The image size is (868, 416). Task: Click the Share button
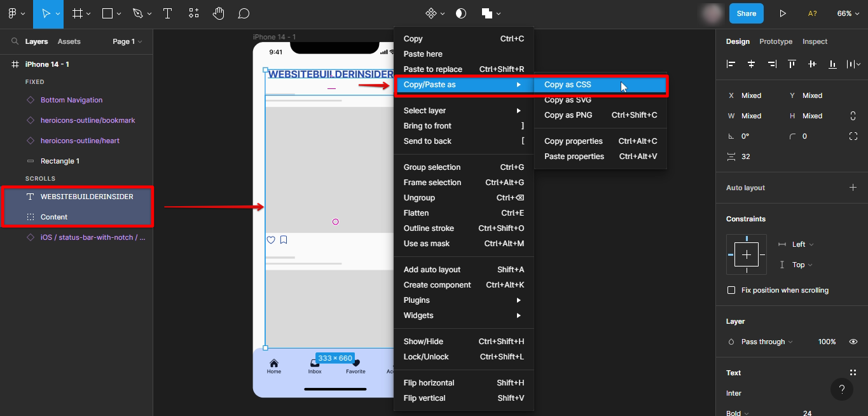tap(747, 13)
